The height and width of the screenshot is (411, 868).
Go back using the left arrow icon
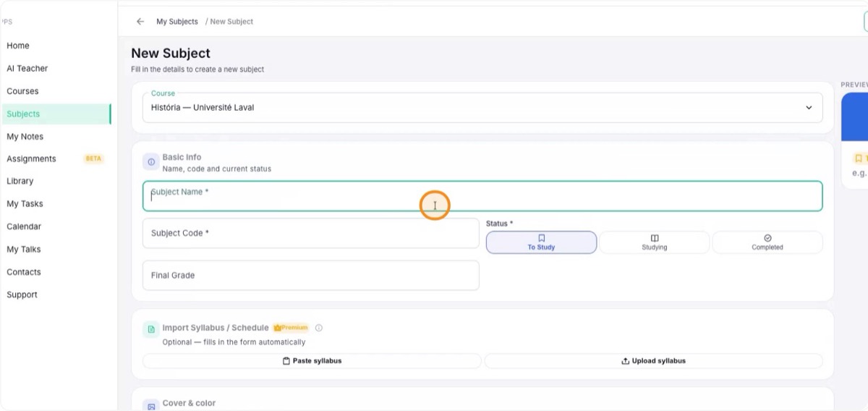[140, 22]
